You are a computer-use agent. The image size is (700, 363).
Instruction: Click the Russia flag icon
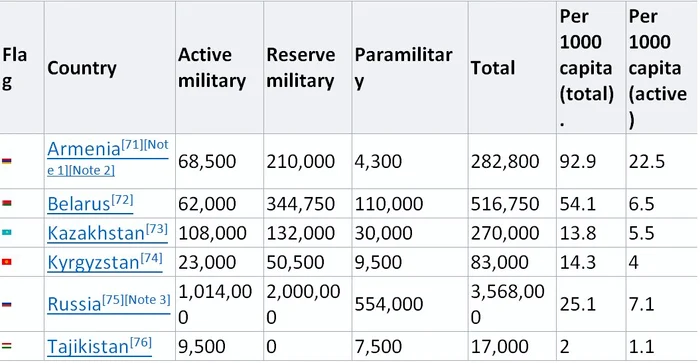pos(6,305)
